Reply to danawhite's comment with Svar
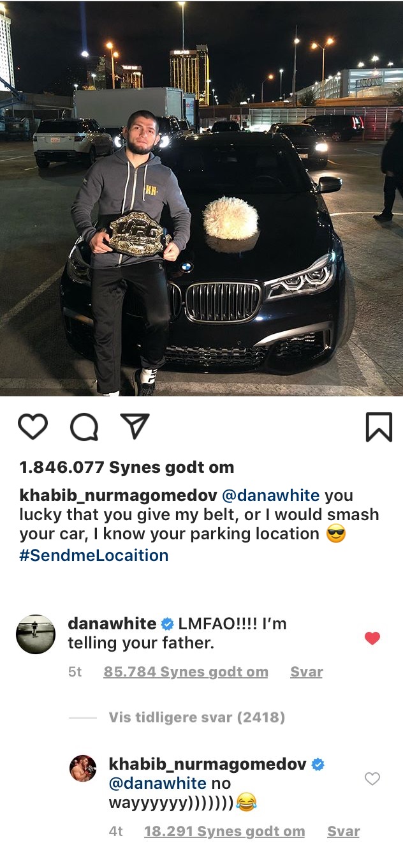 [x=306, y=671]
